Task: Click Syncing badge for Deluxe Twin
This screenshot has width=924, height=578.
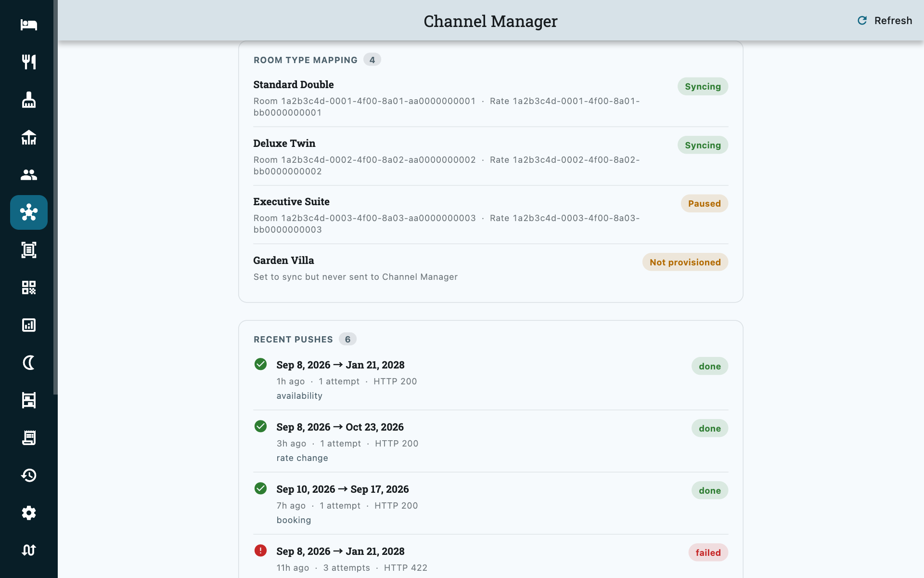Action: coord(703,145)
